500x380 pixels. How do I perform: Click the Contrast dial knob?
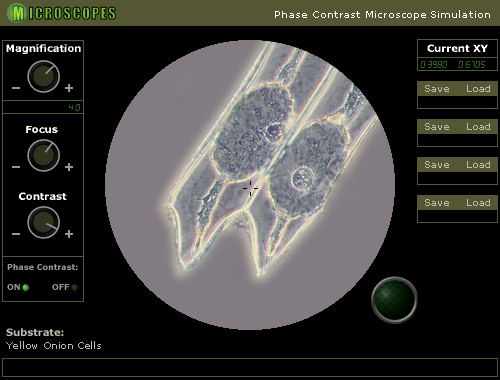43,222
